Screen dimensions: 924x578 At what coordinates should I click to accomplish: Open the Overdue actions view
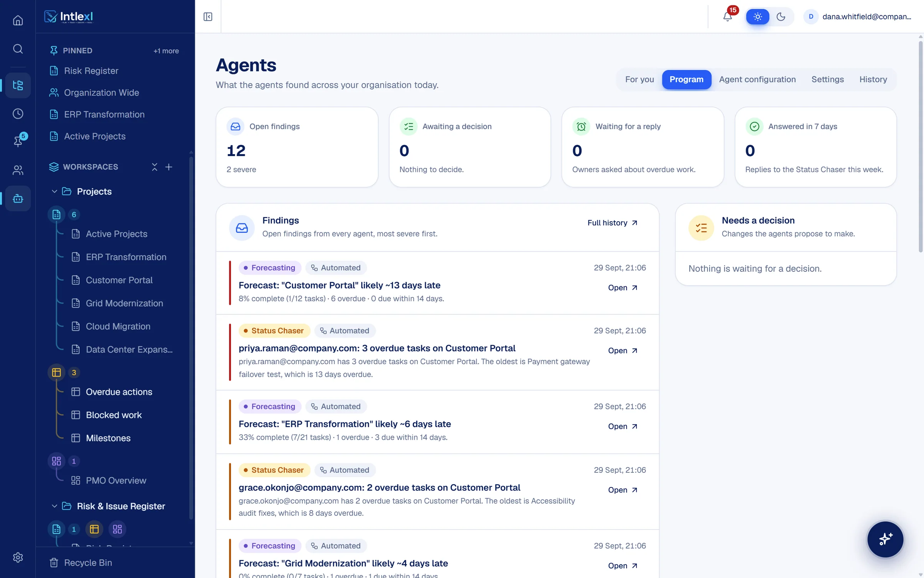point(119,392)
